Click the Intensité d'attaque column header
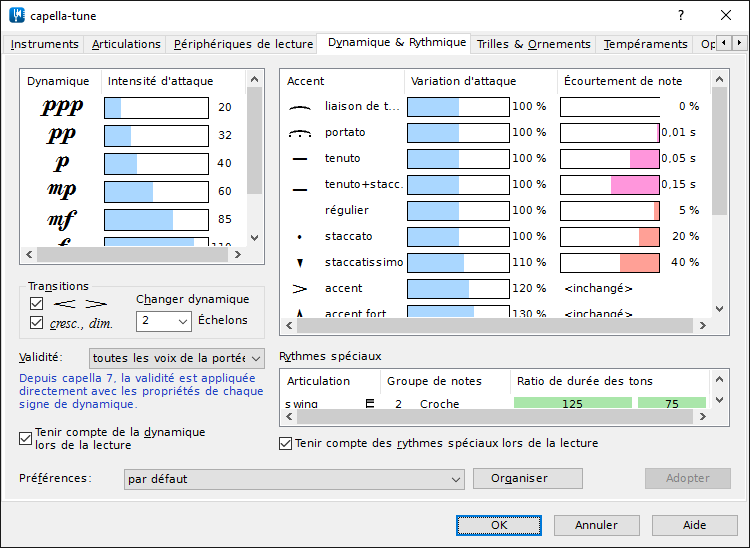Viewport: 750px width, 548px height. coord(173,81)
